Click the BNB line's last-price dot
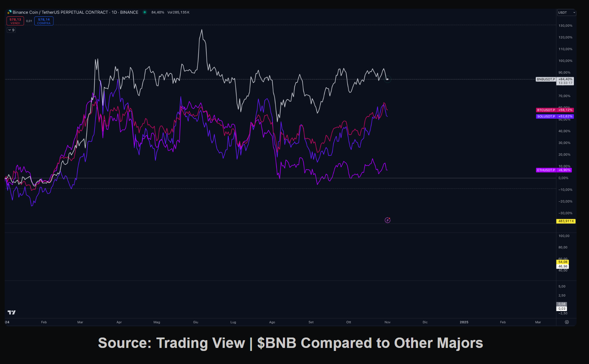Viewport: 589px width, 364px height. coord(388,79)
